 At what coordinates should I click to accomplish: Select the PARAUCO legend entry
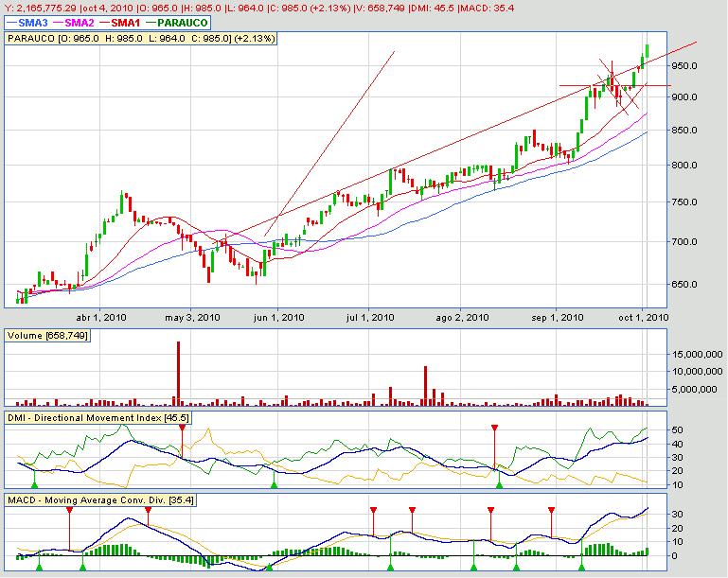click(x=177, y=23)
